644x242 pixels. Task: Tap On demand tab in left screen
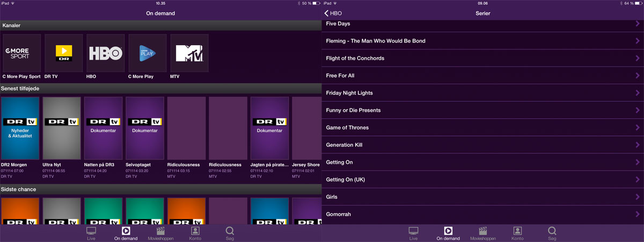click(x=126, y=233)
